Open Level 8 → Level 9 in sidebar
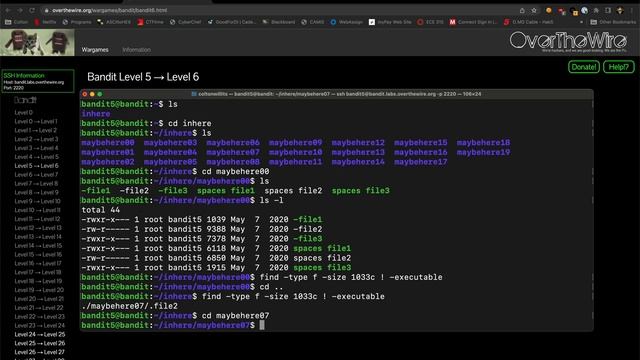This screenshot has height=360, width=640. point(36,192)
